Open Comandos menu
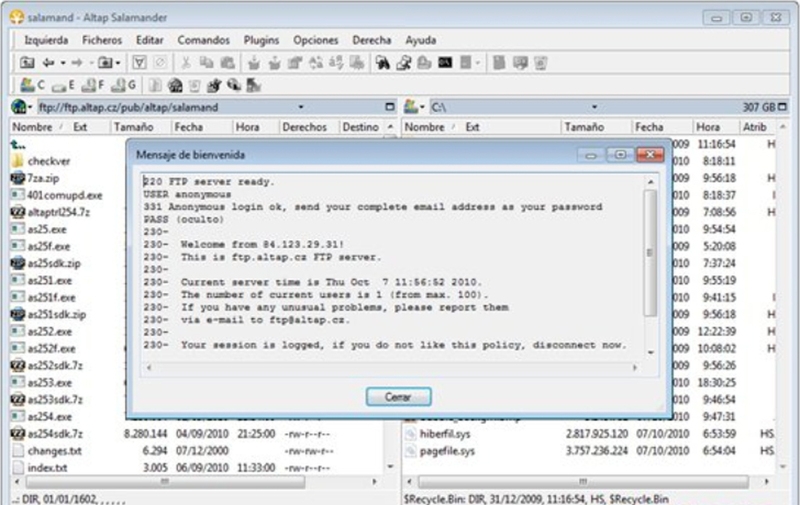This screenshot has width=800, height=505. click(x=204, y=40)
